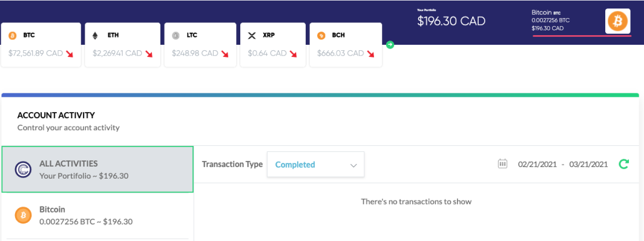Open the calendar date picker icon

[x=503, y=164]
